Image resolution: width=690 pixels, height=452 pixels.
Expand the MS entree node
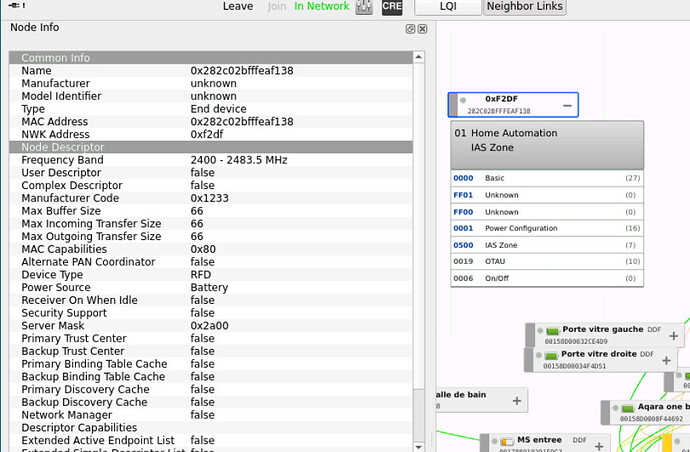pos(599,447)
